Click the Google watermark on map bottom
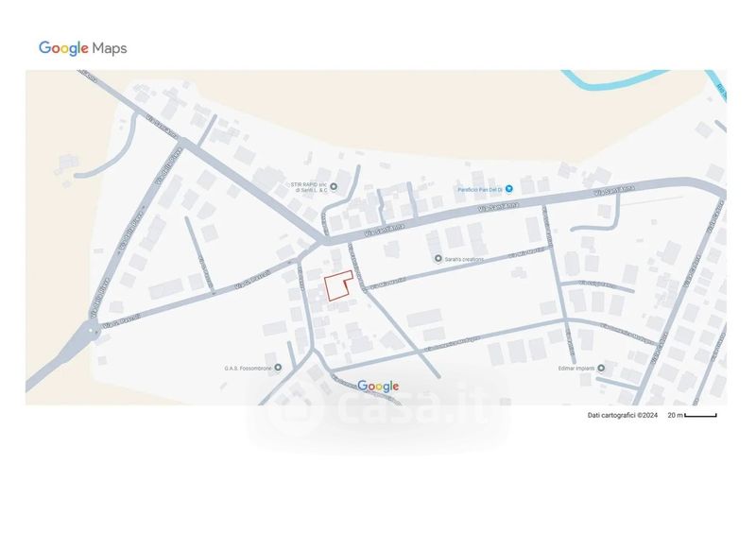Image resolution: width=756 pixels, height=534 pixels. tap(378, 387)
